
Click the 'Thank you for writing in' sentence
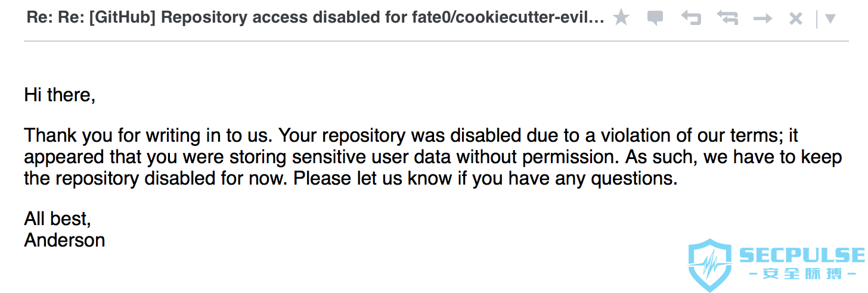[x=149, y=136]
